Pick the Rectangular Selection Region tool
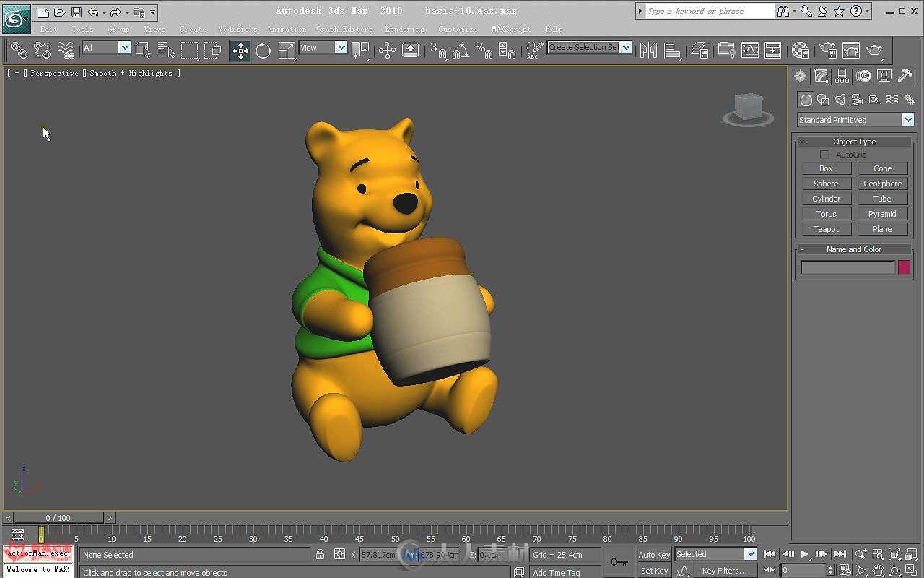Screen dimensions: 924x578 189,50
